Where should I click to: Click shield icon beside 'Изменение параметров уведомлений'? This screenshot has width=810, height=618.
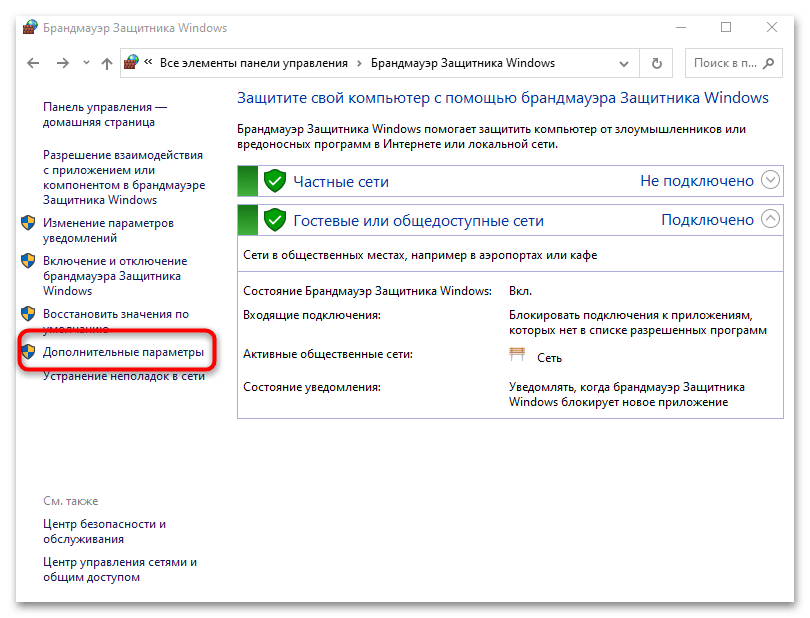pyautogui.click(x=28, y=223)
